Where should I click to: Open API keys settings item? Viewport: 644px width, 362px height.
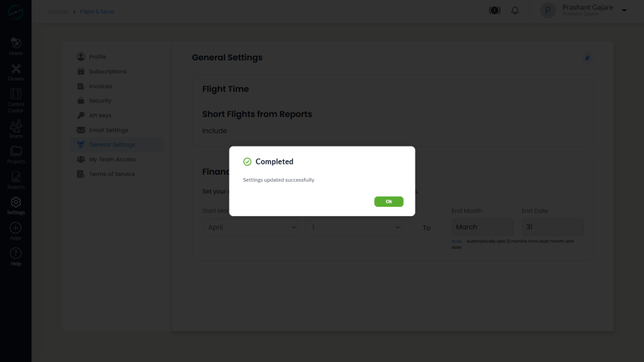pos(100,116)
